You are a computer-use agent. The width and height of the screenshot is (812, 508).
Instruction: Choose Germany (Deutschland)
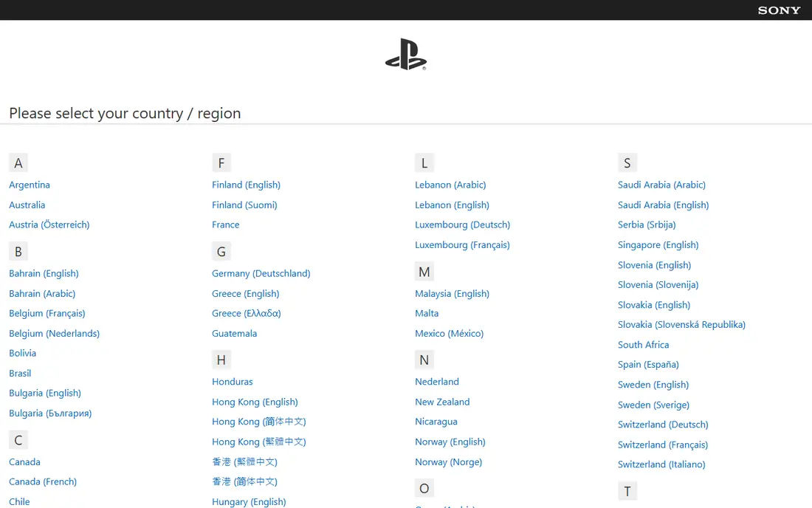(261, 273)
